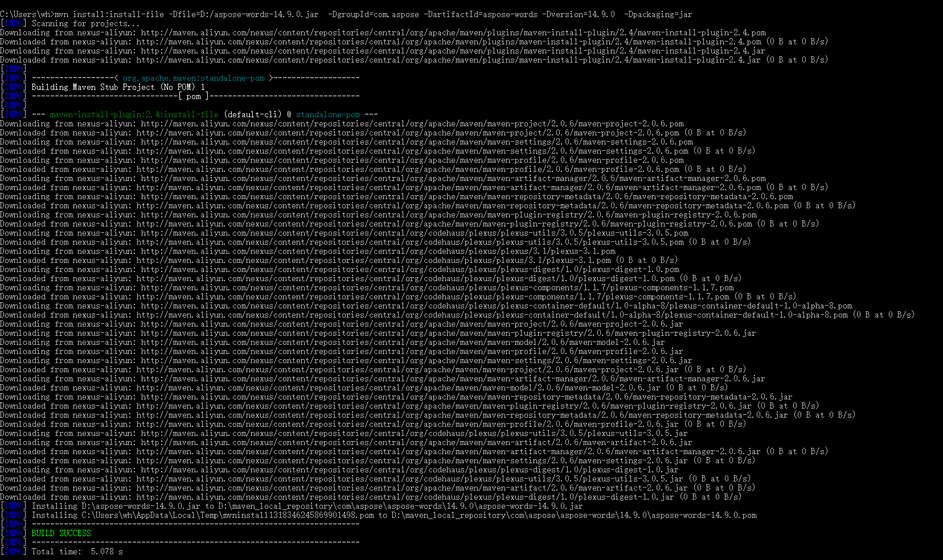Click the Downloaded line for maven-plugin-registry-2.0.6.pom
This screenshot has height=560, width=943.
pos(409,224)
